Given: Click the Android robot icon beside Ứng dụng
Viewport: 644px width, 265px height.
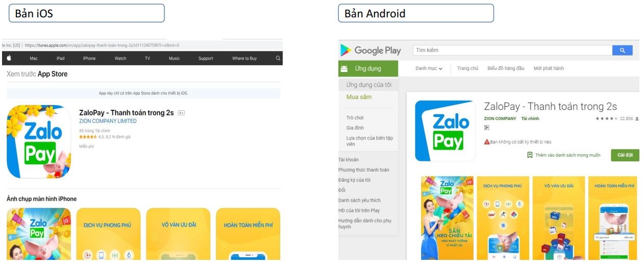Looking at the screenshot, I should 344,68.
